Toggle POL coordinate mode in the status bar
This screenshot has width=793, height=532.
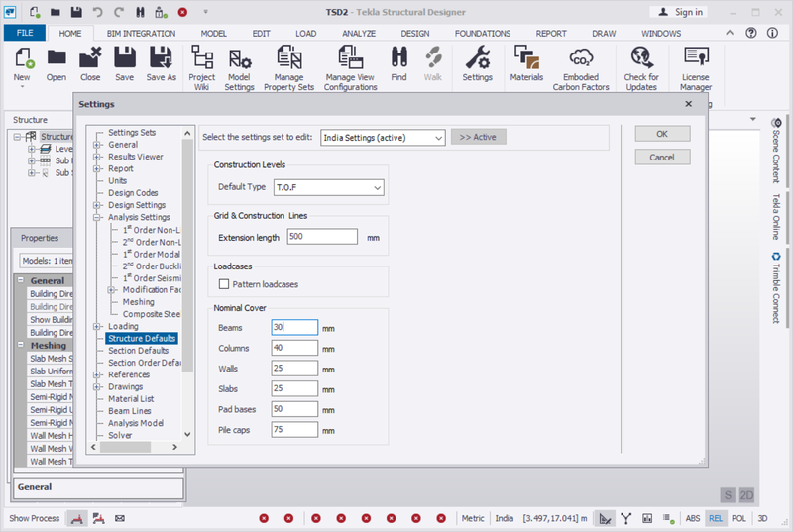(x=738, y=518)
